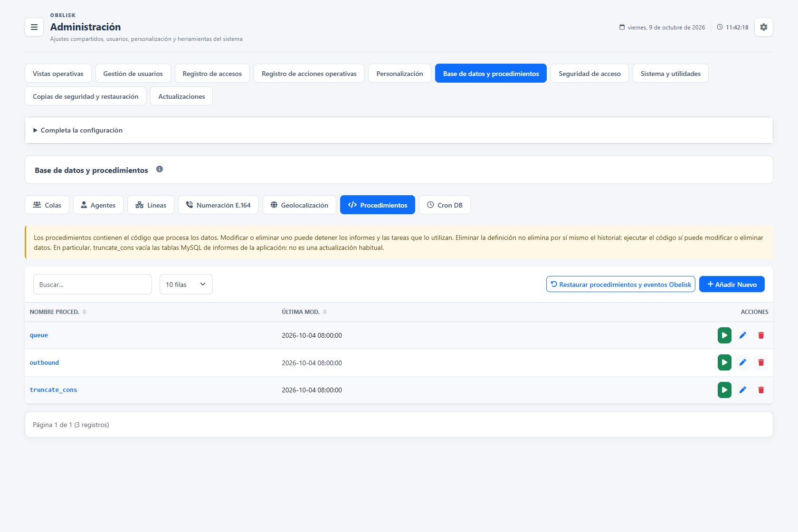
Task: Open the outbound procedure link
Action: pos(45,363)
